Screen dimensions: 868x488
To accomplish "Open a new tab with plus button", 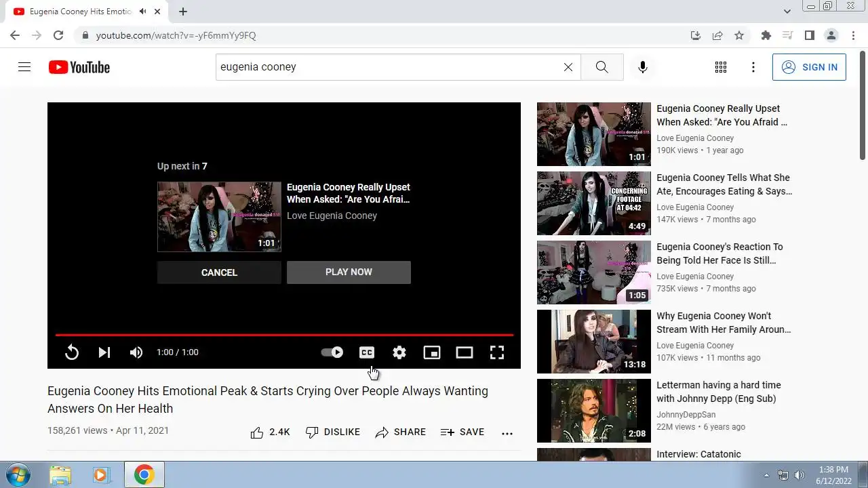I will point(183,12).
